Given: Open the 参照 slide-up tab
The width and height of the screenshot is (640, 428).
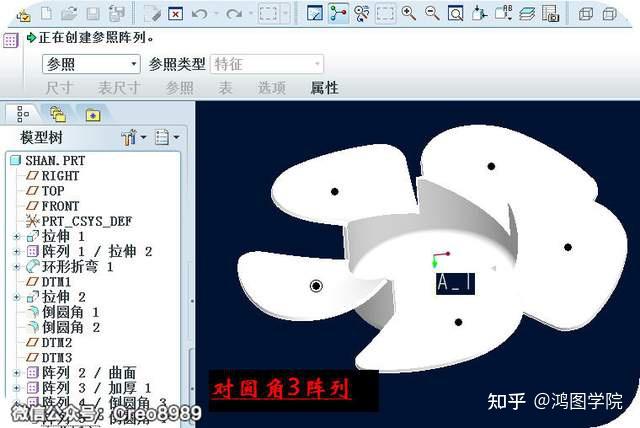Looking at the screenshot, I should pyautogui.click(x=180, y=88).
